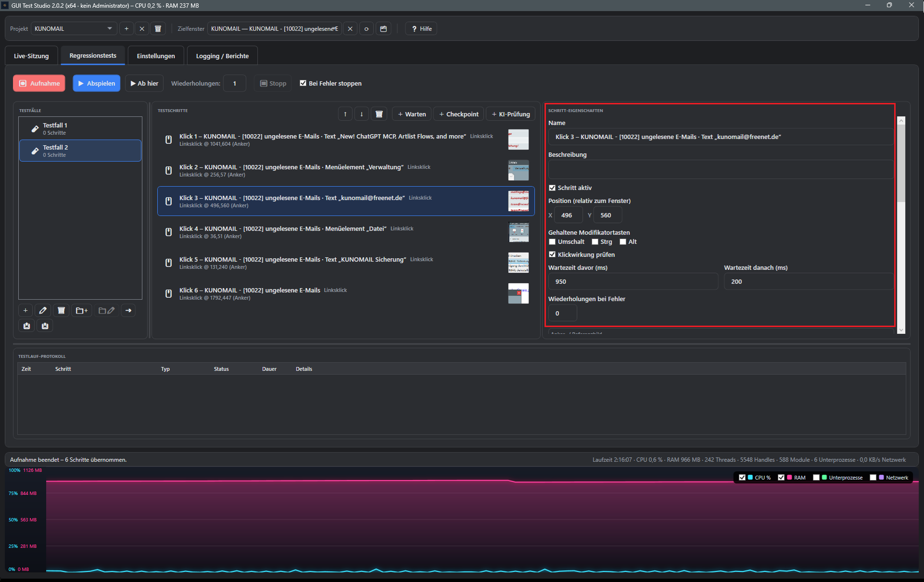This screenshot has height=582, width=924.
Task: Move the selected test step down
Action: 362,114
